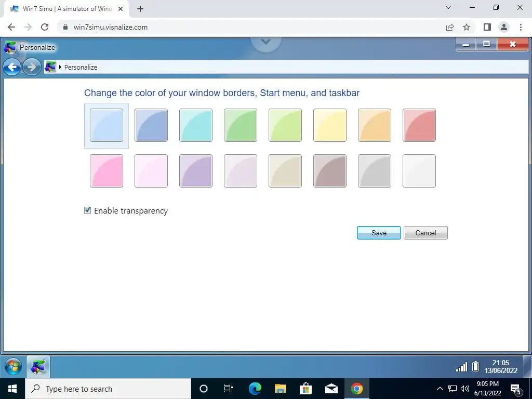
Task: Open Windows 10 Start menu
Action: (12, 389)
